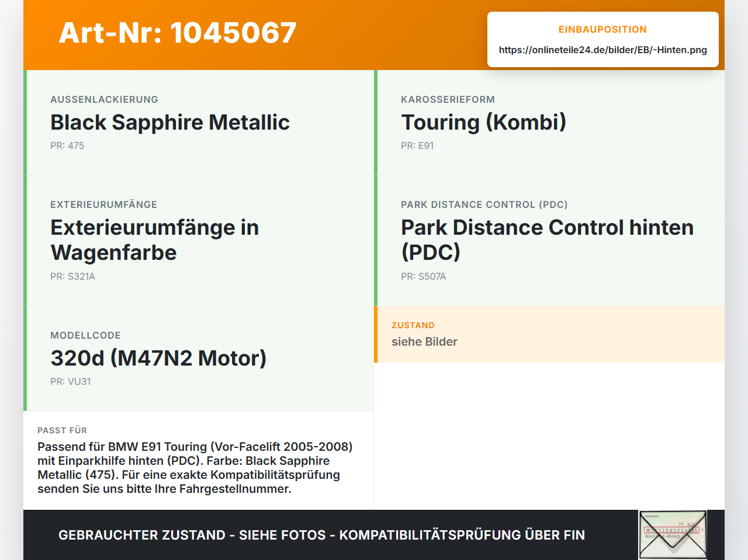This screenshot has width=748, height=560.
Task: Click the PR: E91 body code
Action: [417, 145]
